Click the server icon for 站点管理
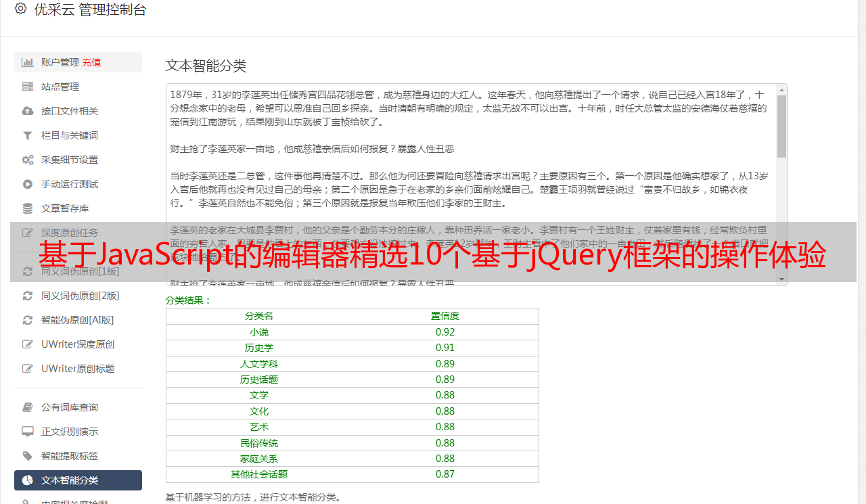This screenshot has height=504, width=866. [28, 87]
